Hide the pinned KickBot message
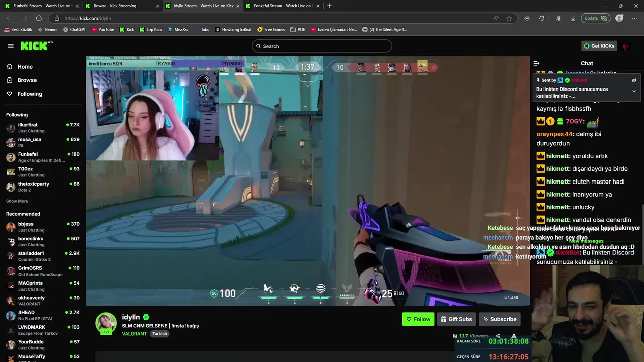644x362 pixels. click(x=634, y=80)
